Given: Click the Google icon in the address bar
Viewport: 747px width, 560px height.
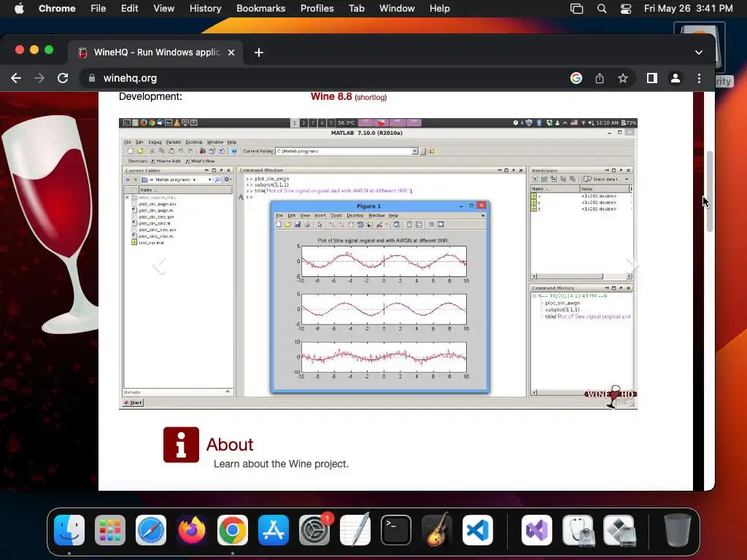Looking at the screenshot, I should tap(576, 78).
